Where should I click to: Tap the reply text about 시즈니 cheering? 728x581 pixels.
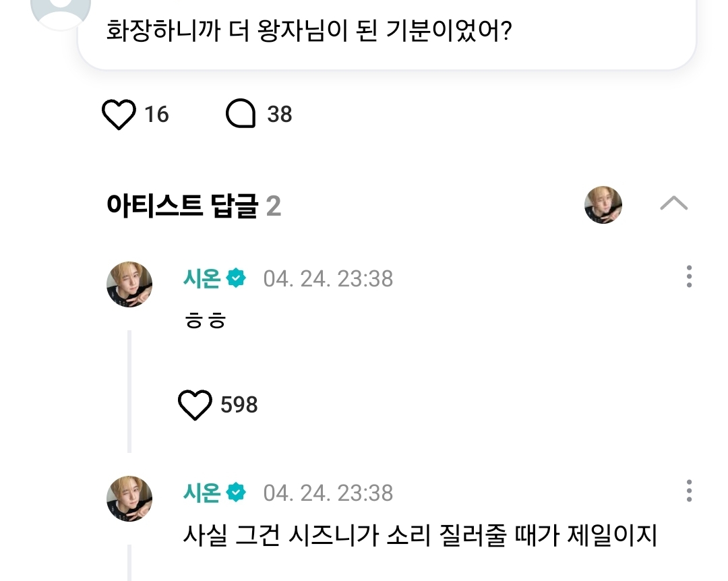coord(419,536)
